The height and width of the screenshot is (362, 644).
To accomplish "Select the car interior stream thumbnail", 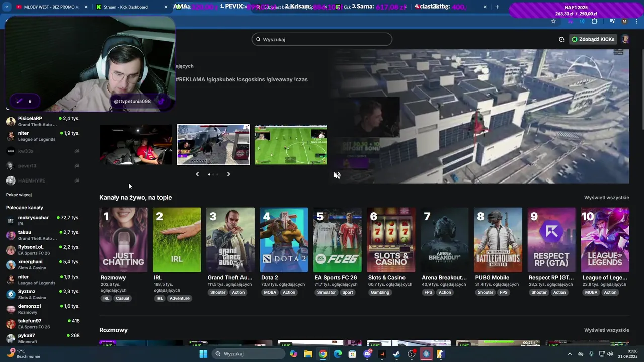I will coord(136,145).
